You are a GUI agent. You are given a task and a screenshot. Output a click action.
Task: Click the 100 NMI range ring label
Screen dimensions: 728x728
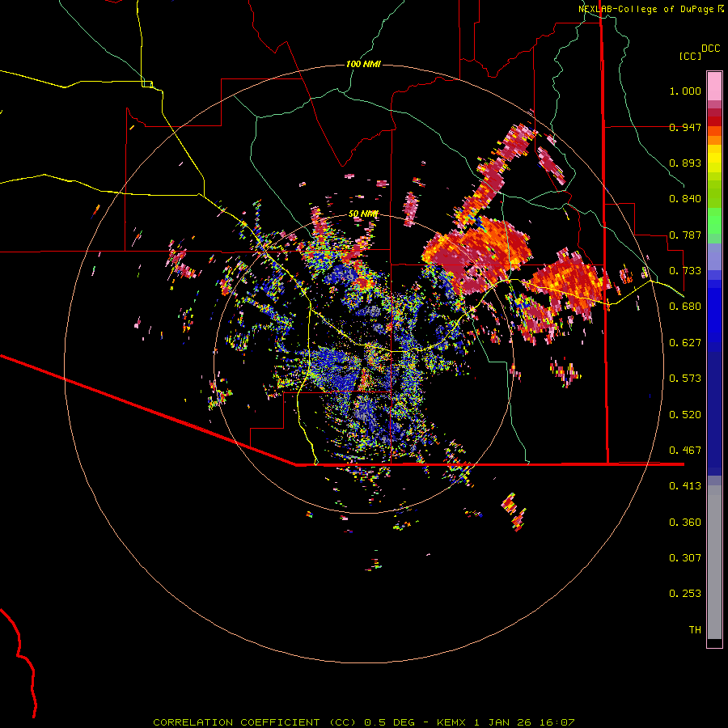point(363,64)
